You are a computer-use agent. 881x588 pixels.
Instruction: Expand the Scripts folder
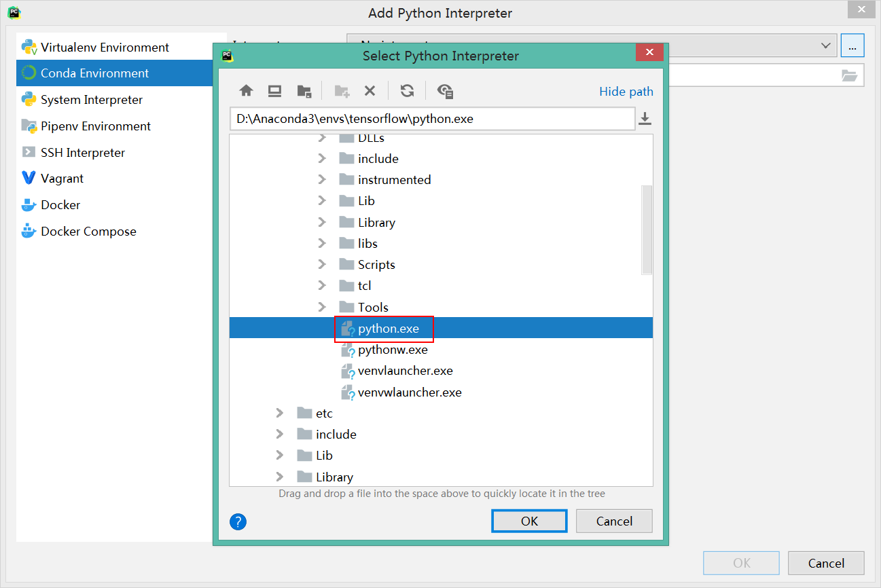coord(323,265)
